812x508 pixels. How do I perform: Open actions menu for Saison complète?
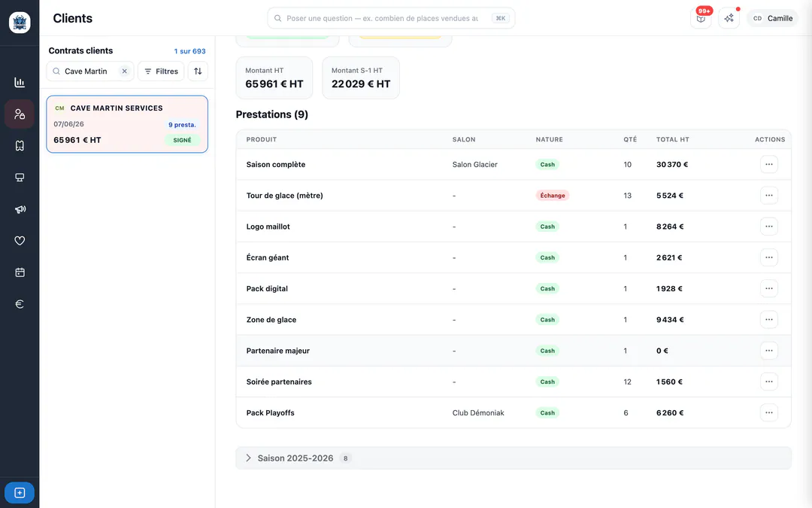tap(769, 164)
